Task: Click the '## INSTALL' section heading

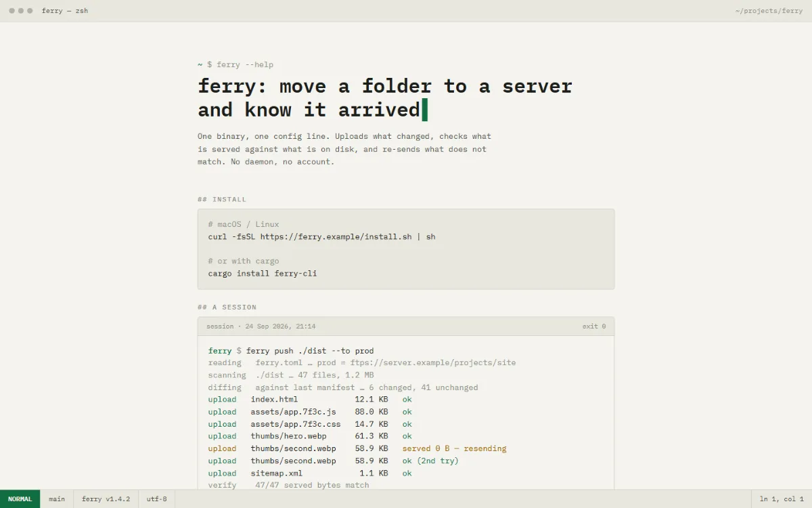Action: pos(222,200)
